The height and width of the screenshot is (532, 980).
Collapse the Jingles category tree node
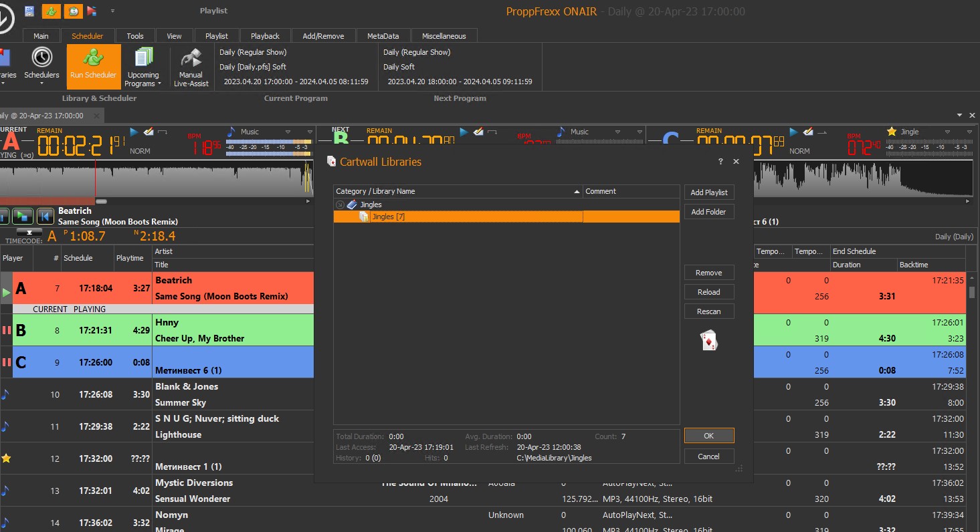(x=340, y=205)
